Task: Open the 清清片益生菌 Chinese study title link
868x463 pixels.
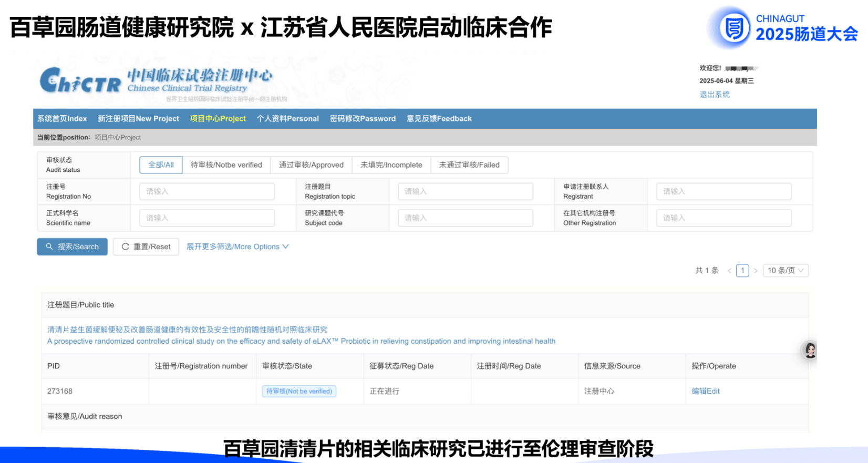Action: (x=187, y=330)
